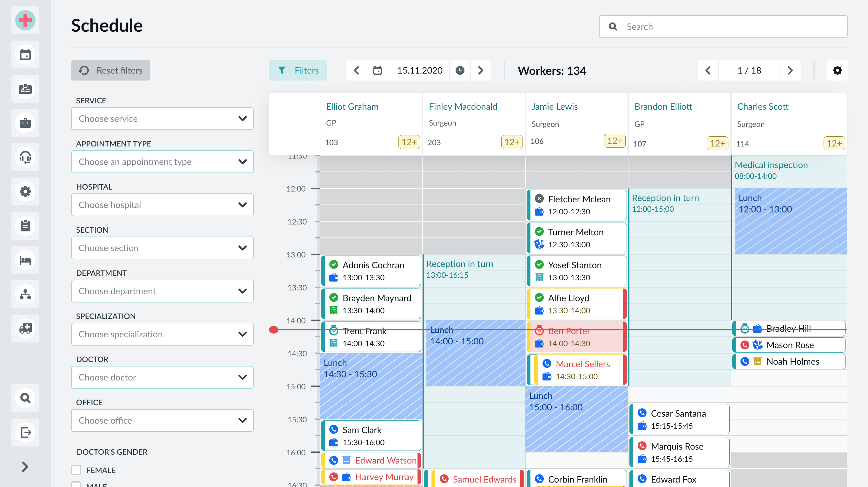Open the Choose hospital dropdown

click(x=162, y=205)
